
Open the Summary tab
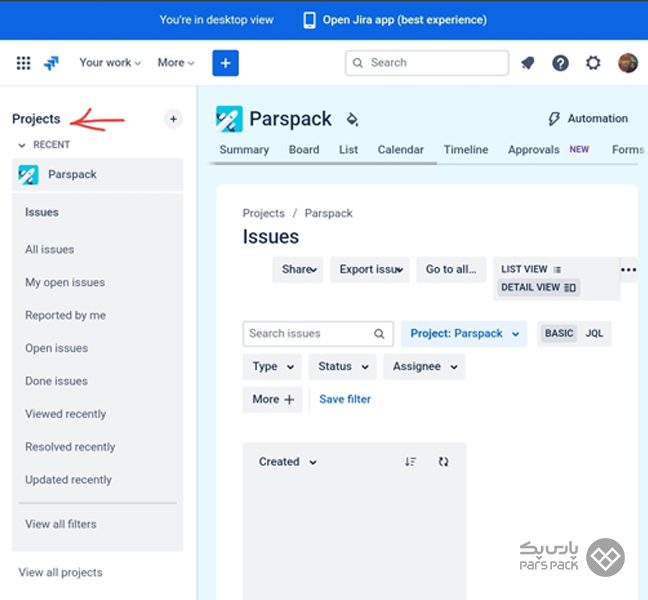pos(244,150)
